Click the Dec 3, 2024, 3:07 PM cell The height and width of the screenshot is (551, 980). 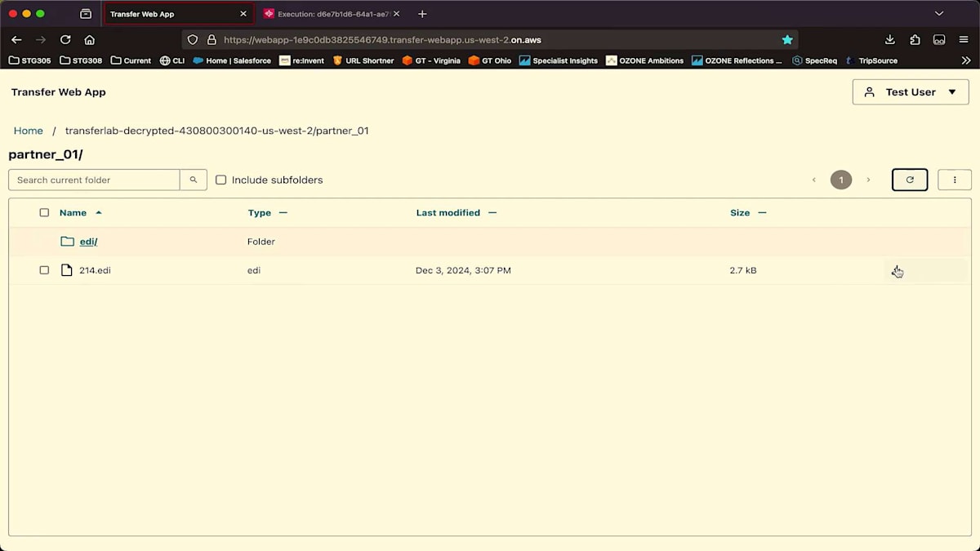(x=463, y=270)
